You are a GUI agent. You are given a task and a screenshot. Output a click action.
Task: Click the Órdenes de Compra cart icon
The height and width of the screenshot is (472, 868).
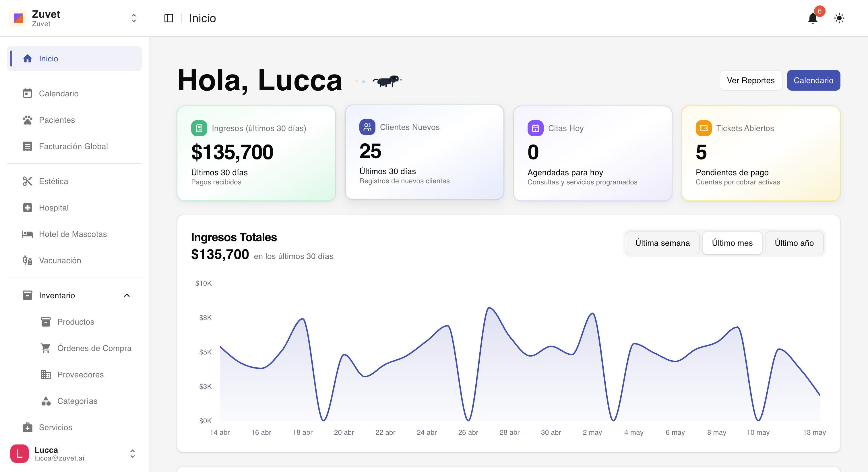tap(45, 348)
